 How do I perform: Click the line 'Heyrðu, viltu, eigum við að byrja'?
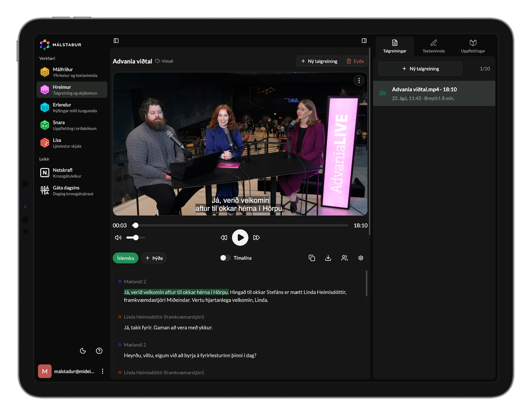click(190, 355)
